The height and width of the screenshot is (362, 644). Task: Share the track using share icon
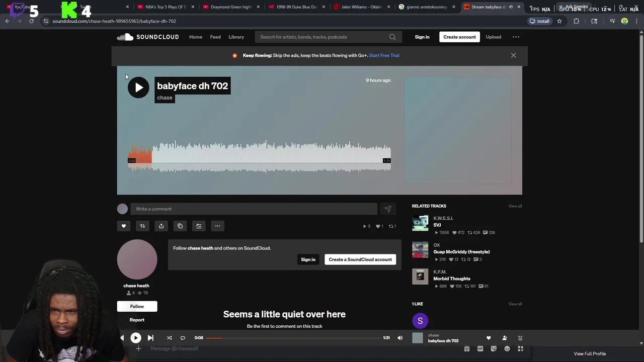161,226
